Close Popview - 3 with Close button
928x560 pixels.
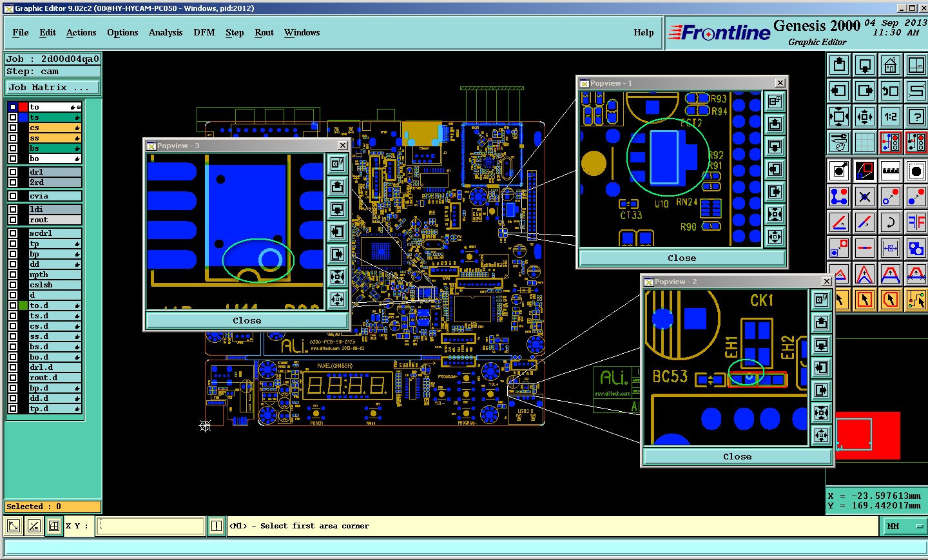coord(247,320)
